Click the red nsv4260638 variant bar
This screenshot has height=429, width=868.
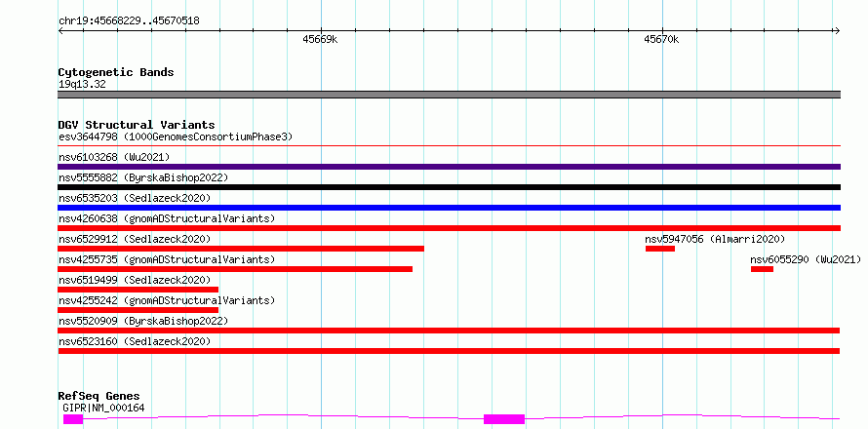(x=449, y=228)
